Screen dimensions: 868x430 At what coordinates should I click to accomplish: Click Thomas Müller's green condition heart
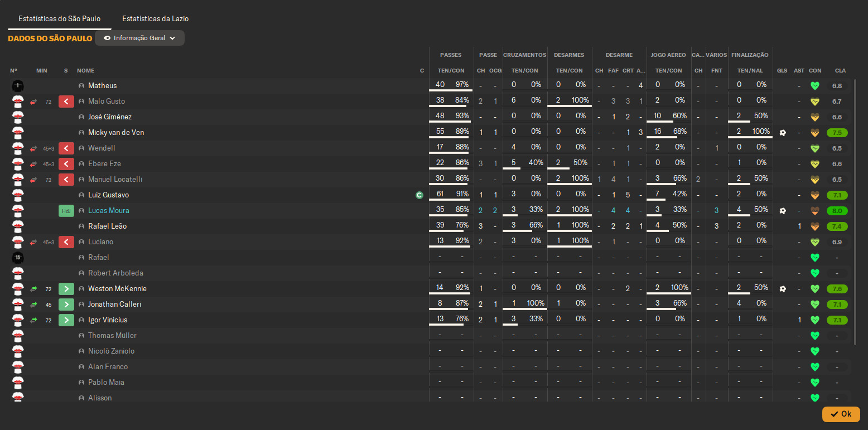tap(815, 336)
